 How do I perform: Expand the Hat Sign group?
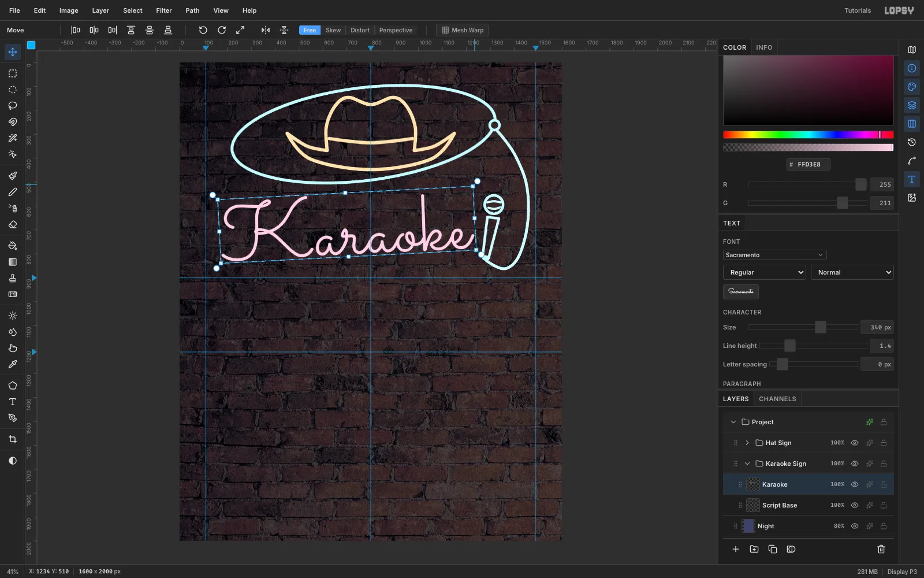[x=747, y=443]
